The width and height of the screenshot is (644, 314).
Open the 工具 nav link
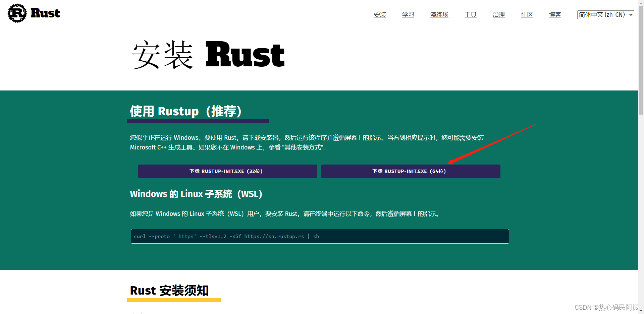coord(471,15)
